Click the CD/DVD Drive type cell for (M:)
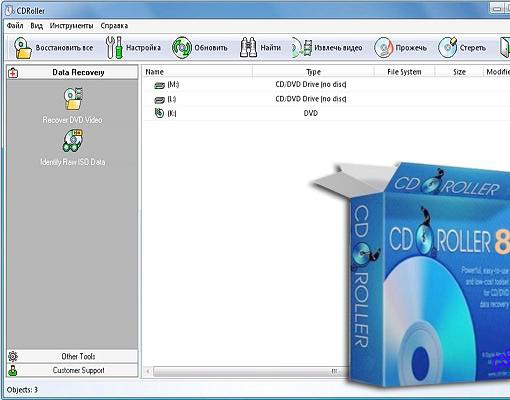This screenshot has height=400, width=510. point(311,84)
